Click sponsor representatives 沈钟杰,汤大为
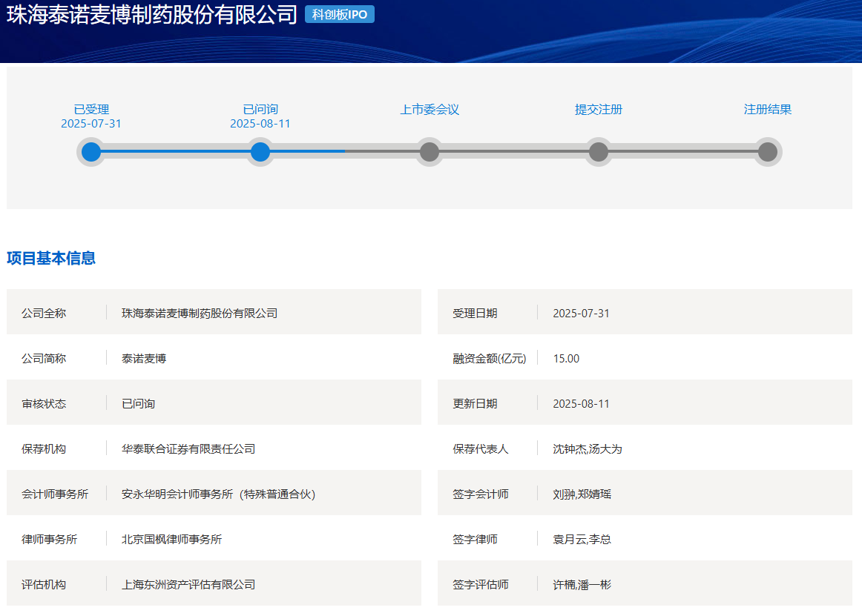The height and width of the screenshot is (616, 862). click(587, 449)
